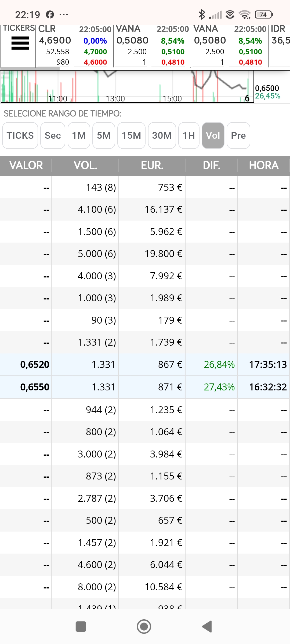Screen dimensions: 290x644
Task: Select the Sec time range
Action: (x=53, y=136)
